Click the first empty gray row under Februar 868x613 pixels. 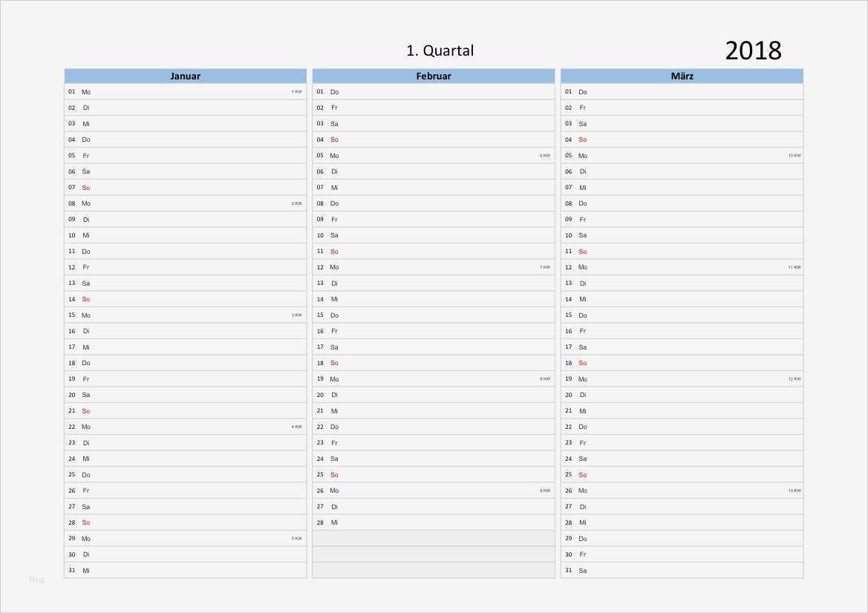[x=433, y=539]
